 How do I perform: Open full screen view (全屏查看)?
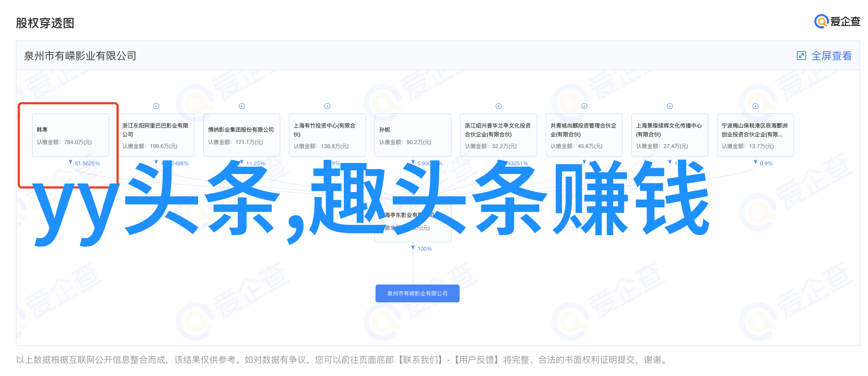point(824,56)
